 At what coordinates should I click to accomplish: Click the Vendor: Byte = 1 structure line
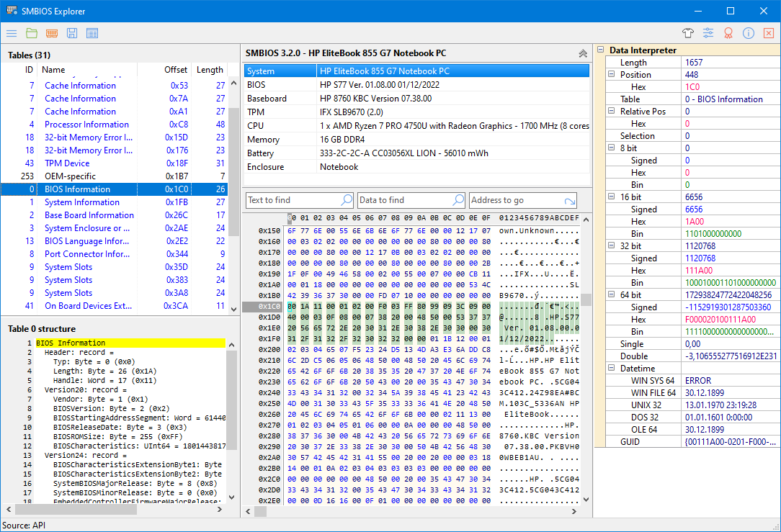[x=101, y=399]
